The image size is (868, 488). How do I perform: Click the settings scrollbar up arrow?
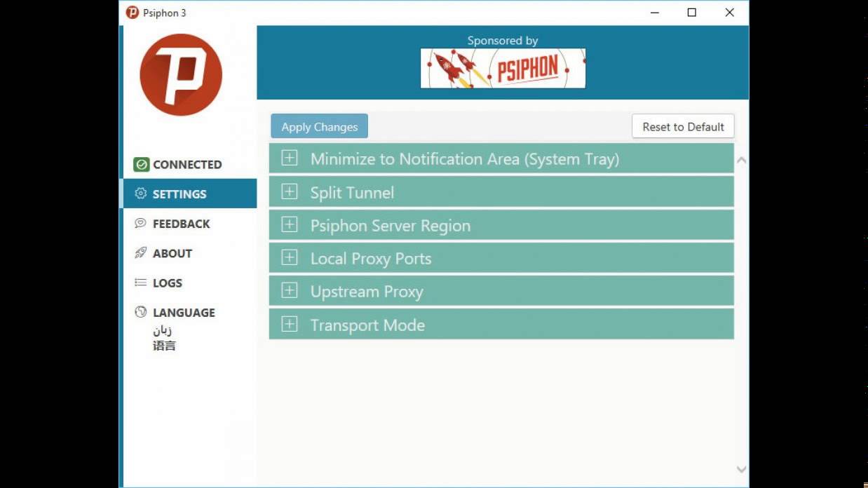coord(741,161)
